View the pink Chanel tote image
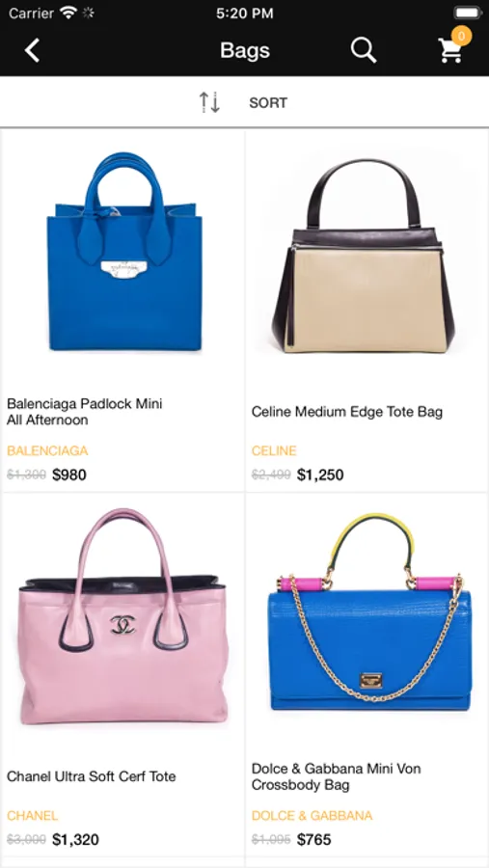489x868 pixels. click(122, 616)
